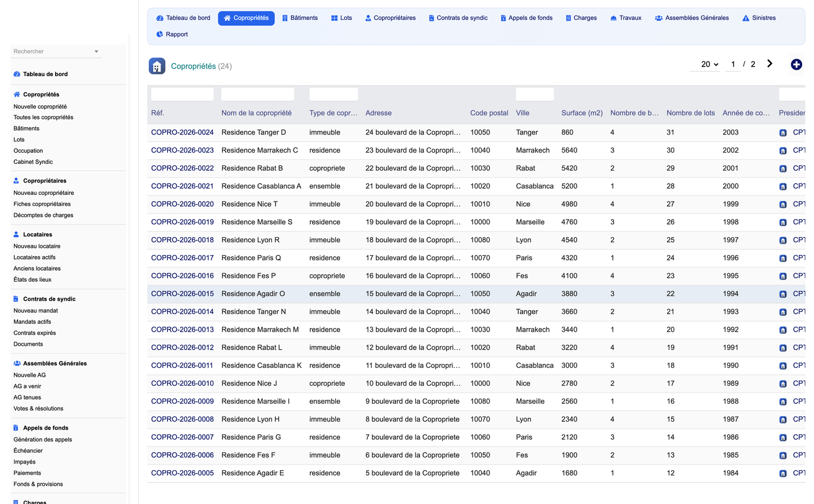Click sidebar Appels de fonds icon
The image size is (814, 504).
click(x=16, y=428)
